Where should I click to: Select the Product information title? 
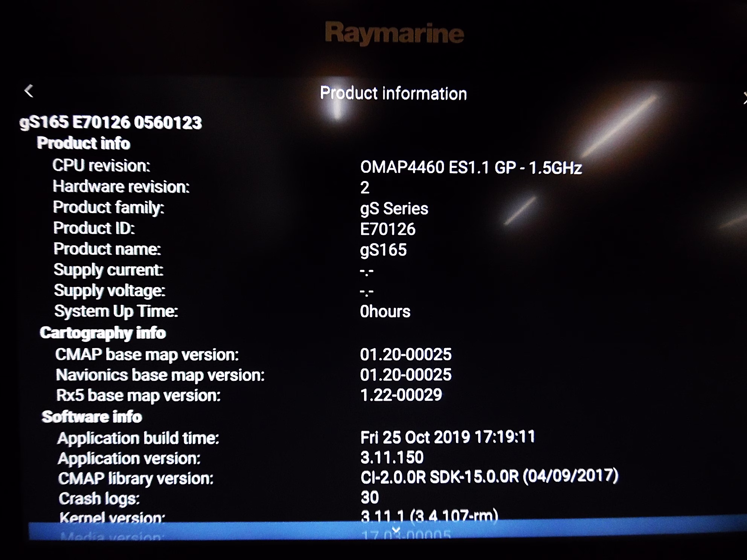tap(393, 93)
